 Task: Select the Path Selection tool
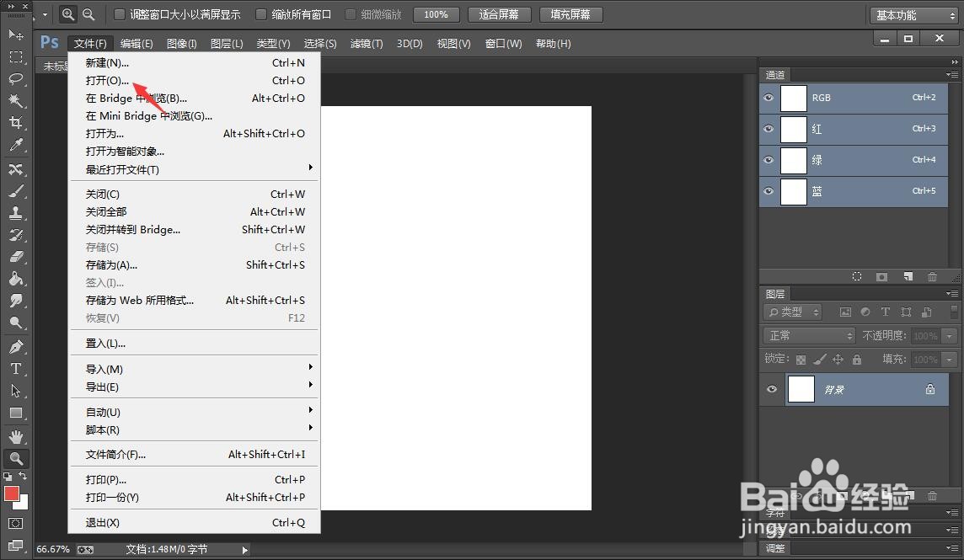pyautogui.click(x=16, y=391)
